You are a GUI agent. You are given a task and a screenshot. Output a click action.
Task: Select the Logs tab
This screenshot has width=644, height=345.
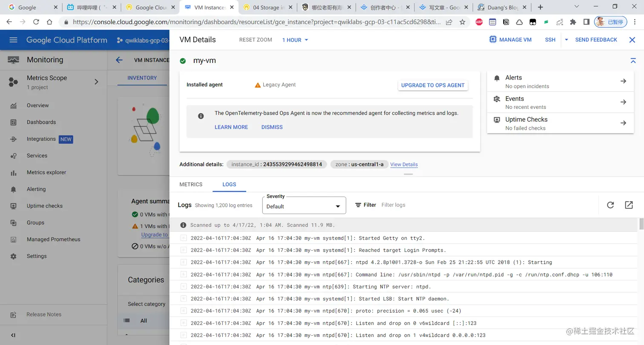[x=229, y=184]
